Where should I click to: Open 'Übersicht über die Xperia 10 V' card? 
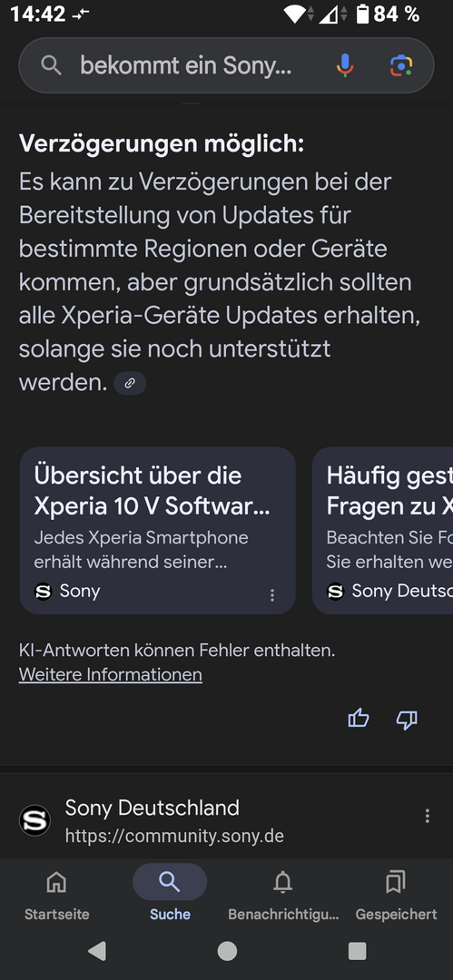pos(158,531)
